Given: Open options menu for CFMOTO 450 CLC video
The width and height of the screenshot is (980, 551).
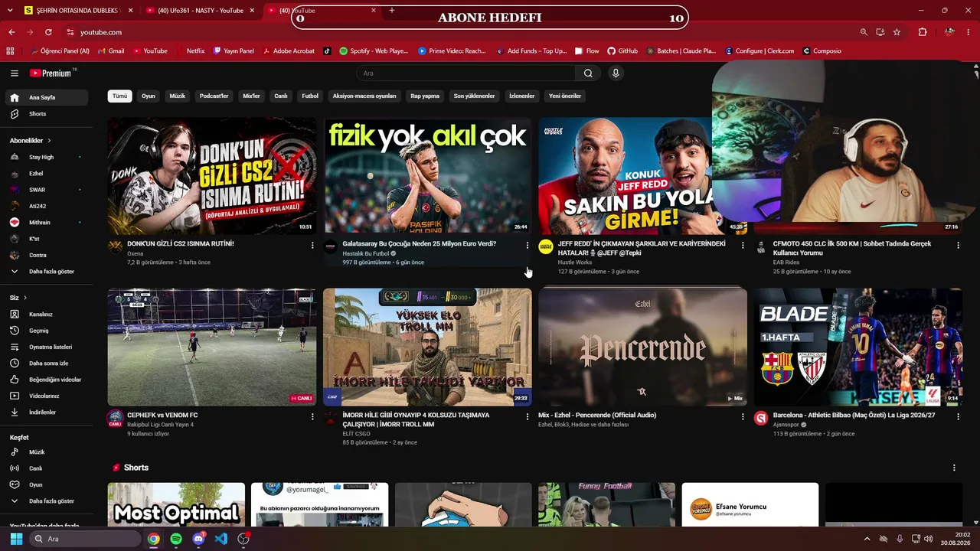Looking at the screenshot, I should tap(958, 246).
